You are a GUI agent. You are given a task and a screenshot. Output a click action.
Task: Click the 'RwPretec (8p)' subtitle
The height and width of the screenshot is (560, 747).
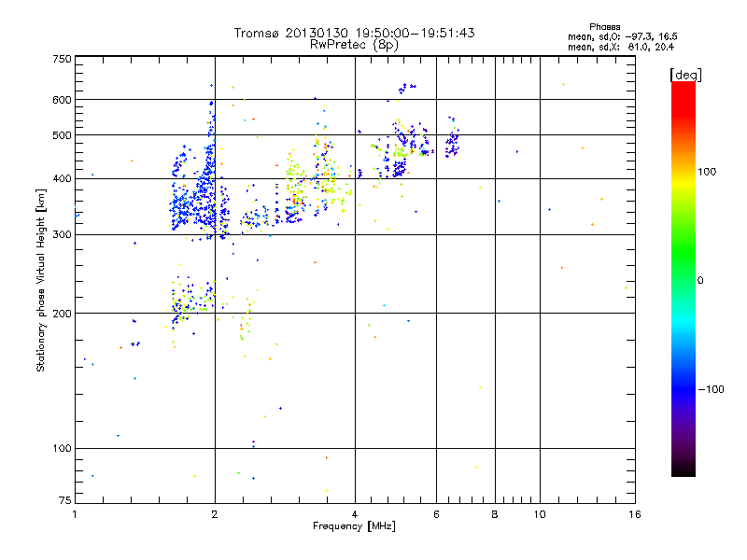pos(354,45)
